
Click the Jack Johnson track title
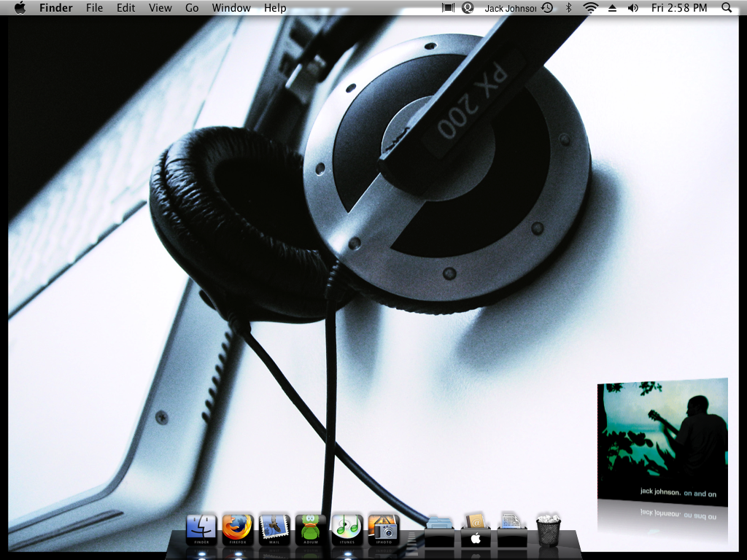pyautogui.click(x=510, y=8)
